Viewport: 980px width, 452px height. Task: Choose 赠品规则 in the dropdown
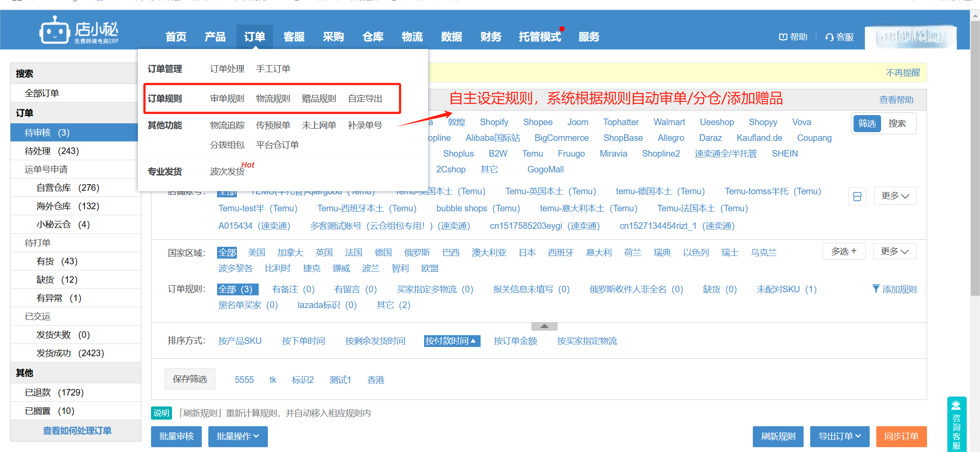click(x=319, y=98)
